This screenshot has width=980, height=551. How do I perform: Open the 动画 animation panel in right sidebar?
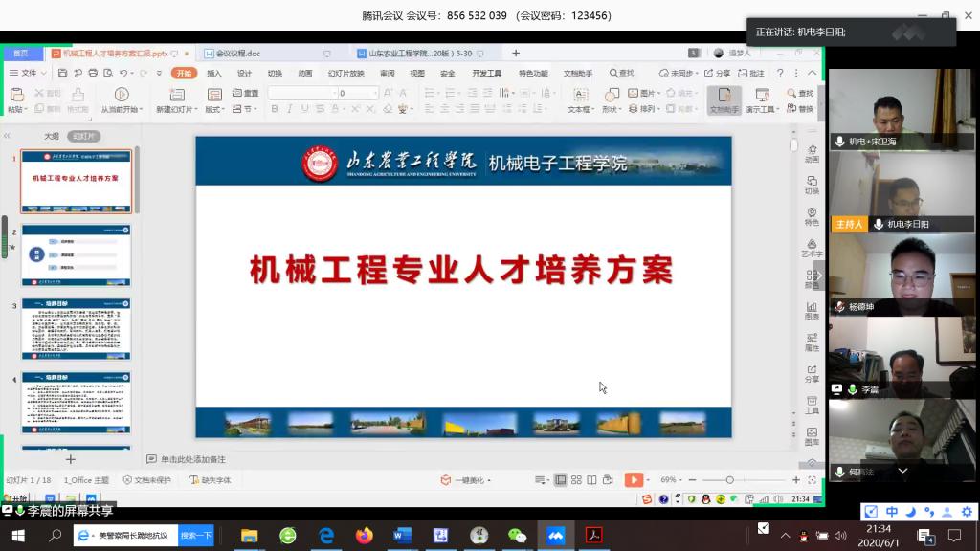tap(812, 153)
